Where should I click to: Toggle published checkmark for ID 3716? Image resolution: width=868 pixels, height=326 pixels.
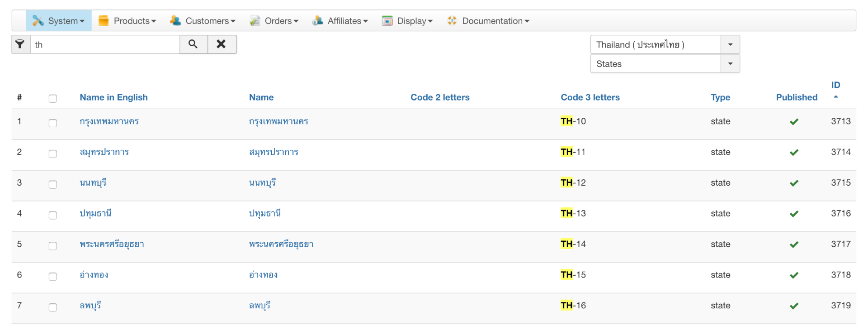point(794,214)
